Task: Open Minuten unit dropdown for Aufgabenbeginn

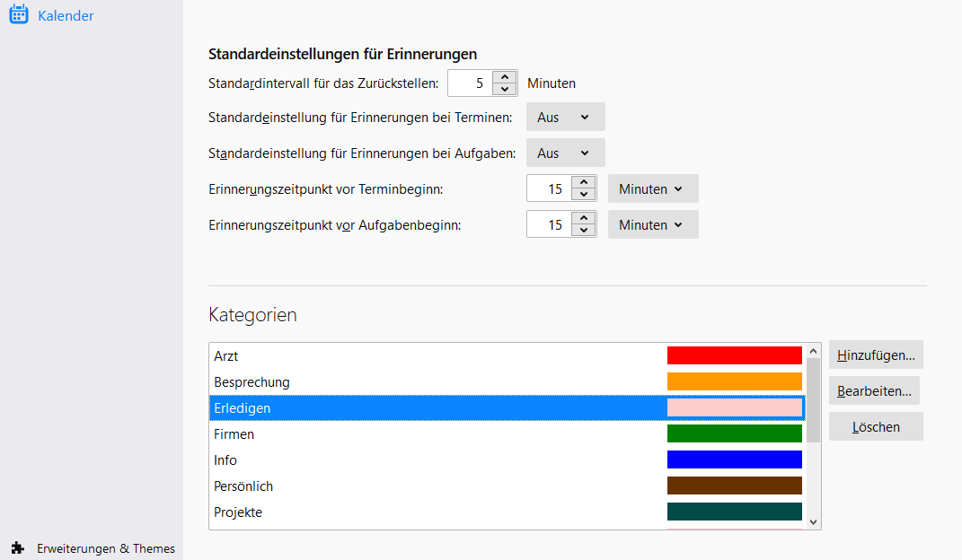Action: pyautogui.click(x=652, y=225)
